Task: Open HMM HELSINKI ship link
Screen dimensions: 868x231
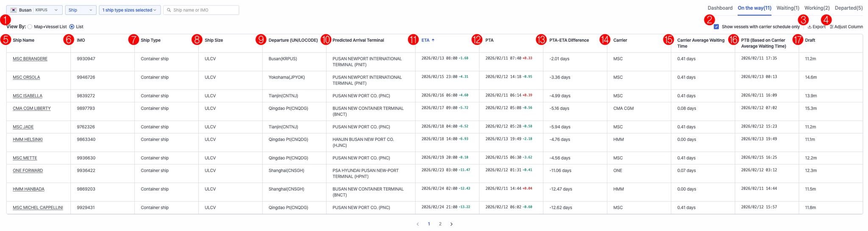Action: coord(28,139)
